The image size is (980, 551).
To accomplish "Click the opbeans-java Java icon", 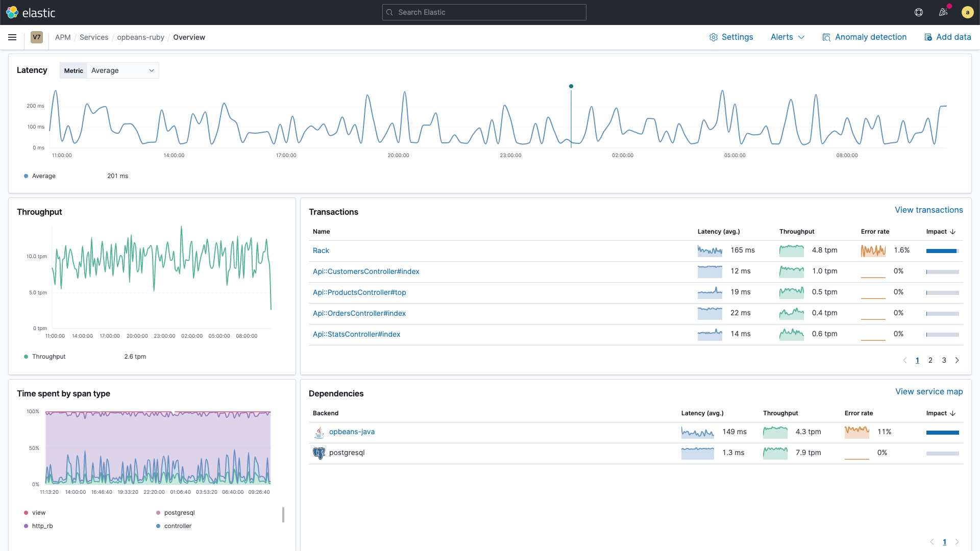I will [319, 432].
